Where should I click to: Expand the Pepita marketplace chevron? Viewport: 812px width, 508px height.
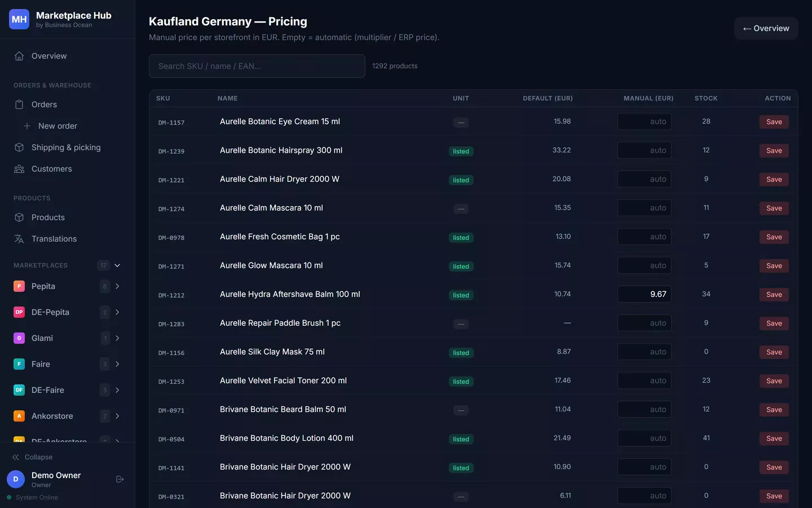point(117,286)
